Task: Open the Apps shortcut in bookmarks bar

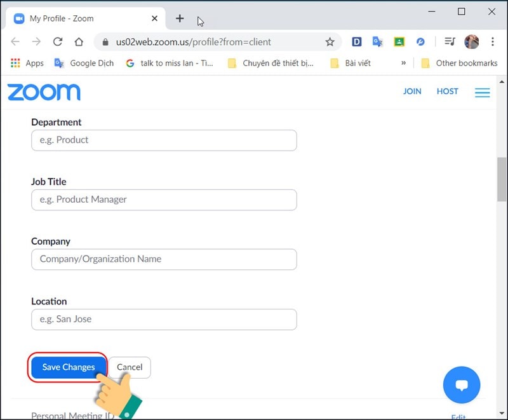Action: 27,63
